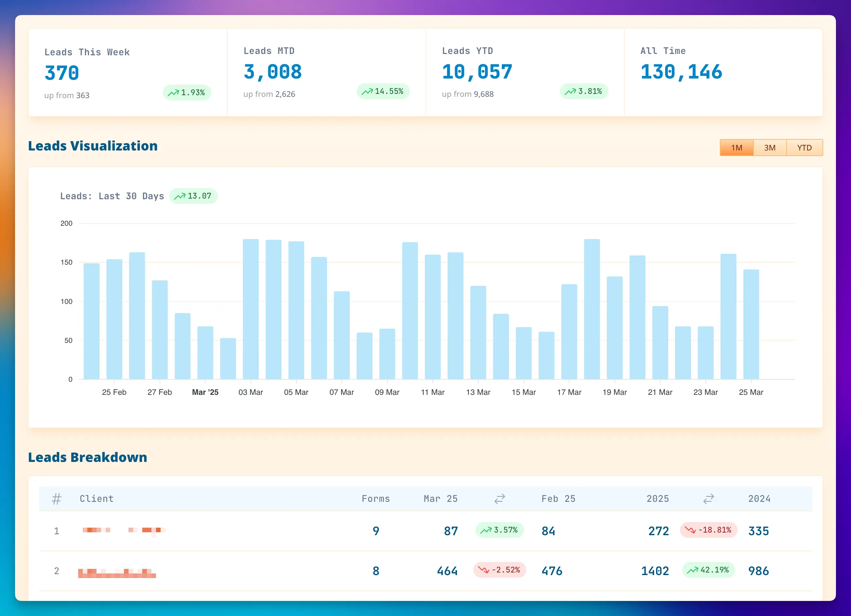Click the 1.93% weekly trend badge
Image resolution: width=851 pixels, height=616 pixels.
tap(187, 93)
